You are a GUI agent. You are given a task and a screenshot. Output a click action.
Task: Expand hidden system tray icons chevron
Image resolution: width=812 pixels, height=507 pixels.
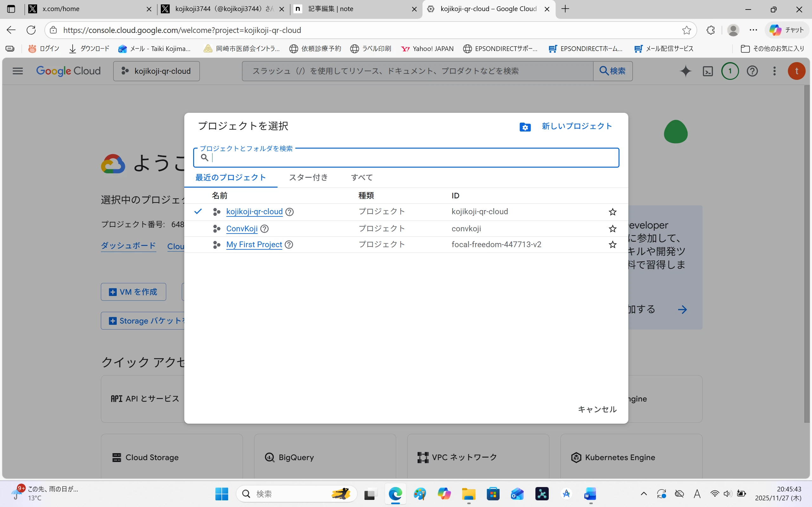coord(644,494)
